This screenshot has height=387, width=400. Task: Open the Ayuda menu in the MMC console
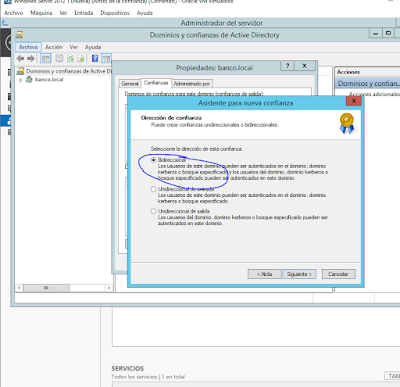[x=93, y=47]
